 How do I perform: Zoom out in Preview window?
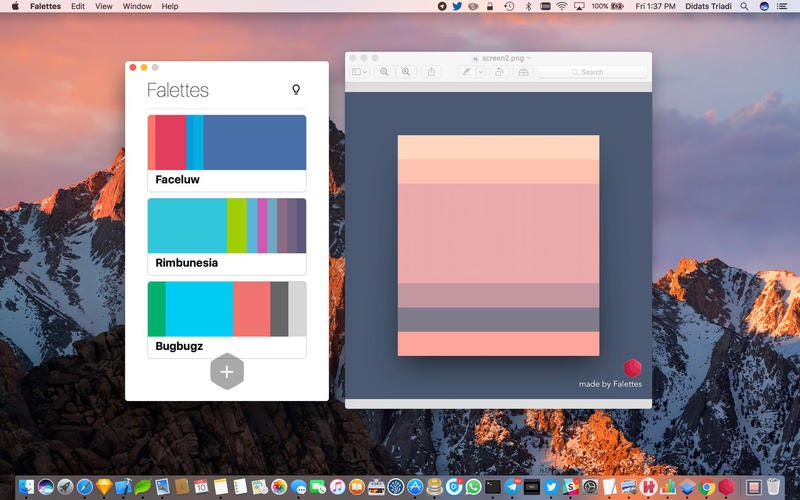pos(384,72)
